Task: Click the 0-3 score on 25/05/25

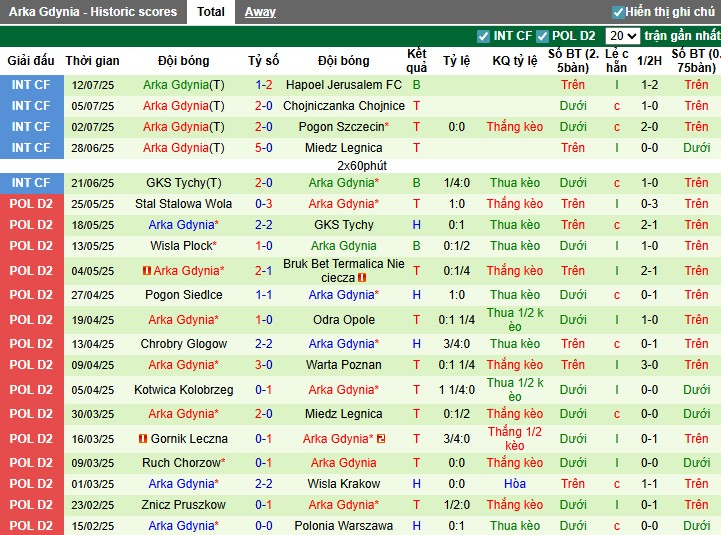Action: point(263,204)
